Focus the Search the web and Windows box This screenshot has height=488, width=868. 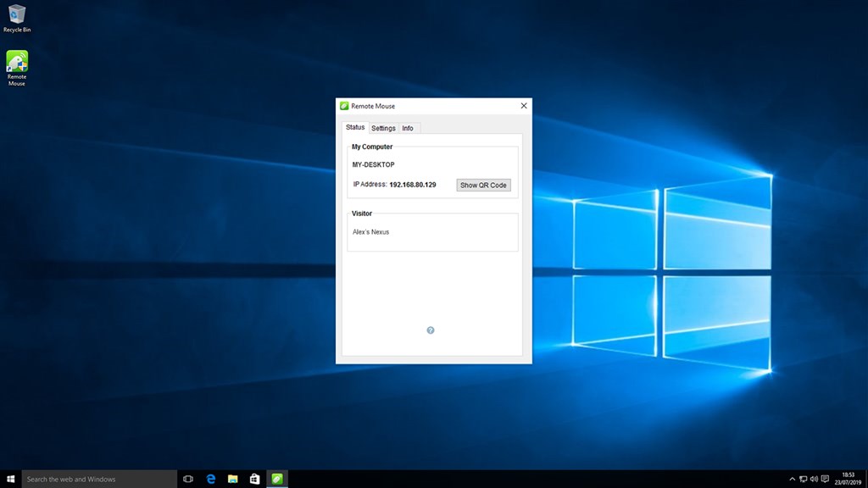100,480
